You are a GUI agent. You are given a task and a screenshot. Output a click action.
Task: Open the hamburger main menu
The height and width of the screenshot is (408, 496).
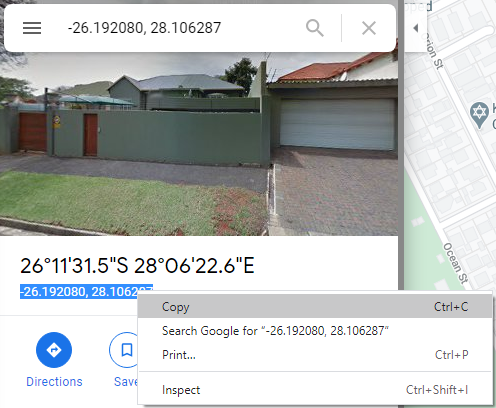32,28
